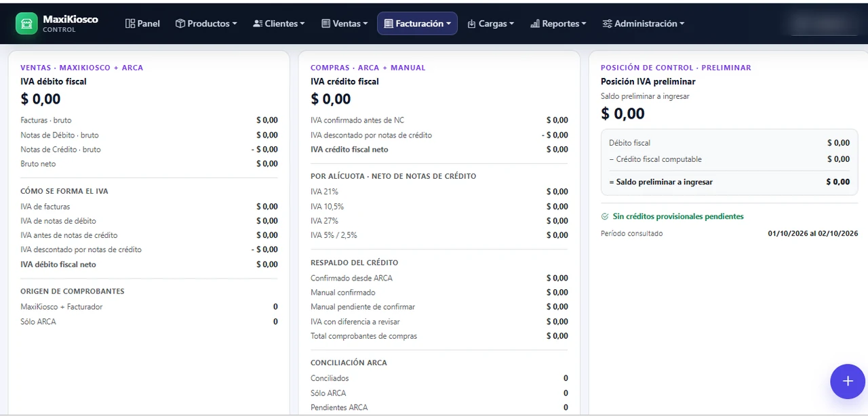Expand the Productos dropdown caret
The image size is (868, 416).
click(x=235, y=24)
